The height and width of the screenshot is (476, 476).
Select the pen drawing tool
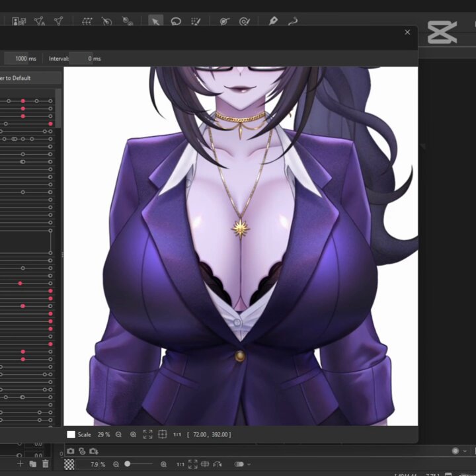pos(273,21)
